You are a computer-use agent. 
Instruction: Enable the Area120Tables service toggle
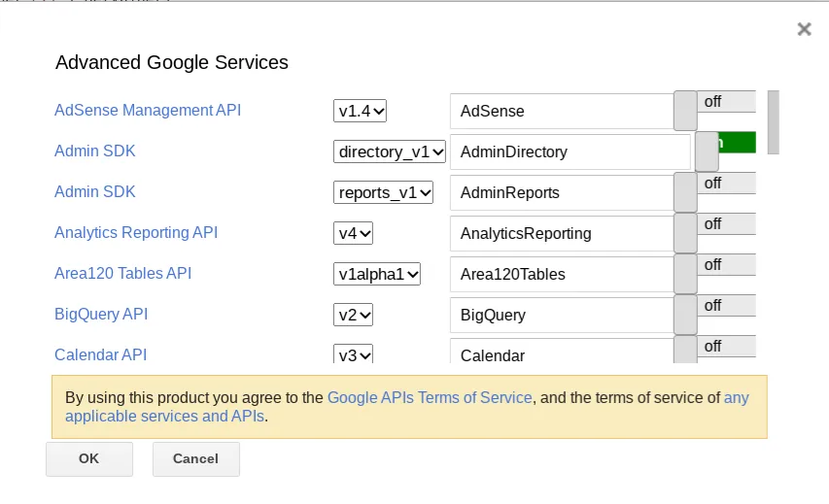(x=714, y=273)
